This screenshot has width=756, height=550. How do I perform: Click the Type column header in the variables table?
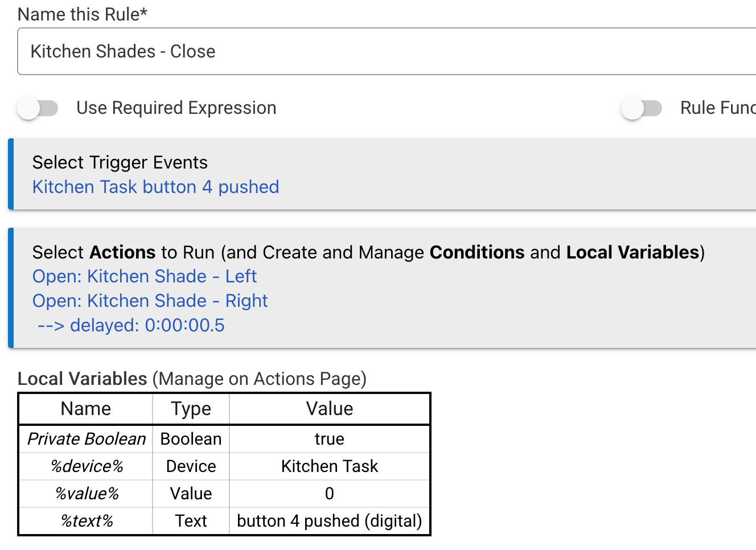[x=191, y=409]
